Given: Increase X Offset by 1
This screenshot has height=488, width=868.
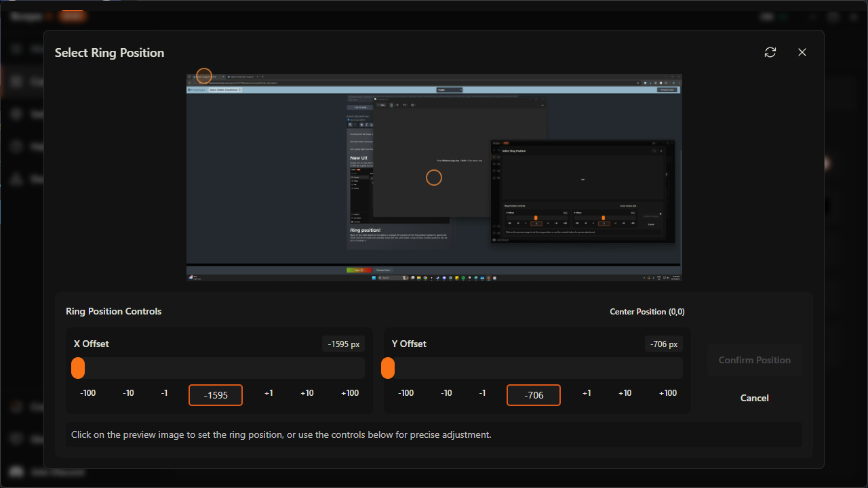Looking at the screenshot, I should pos(269,393).
